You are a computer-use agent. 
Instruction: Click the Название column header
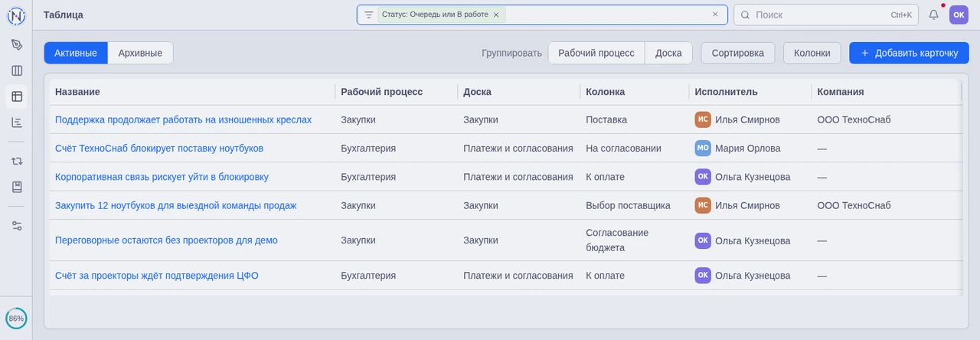click(192, 92)
